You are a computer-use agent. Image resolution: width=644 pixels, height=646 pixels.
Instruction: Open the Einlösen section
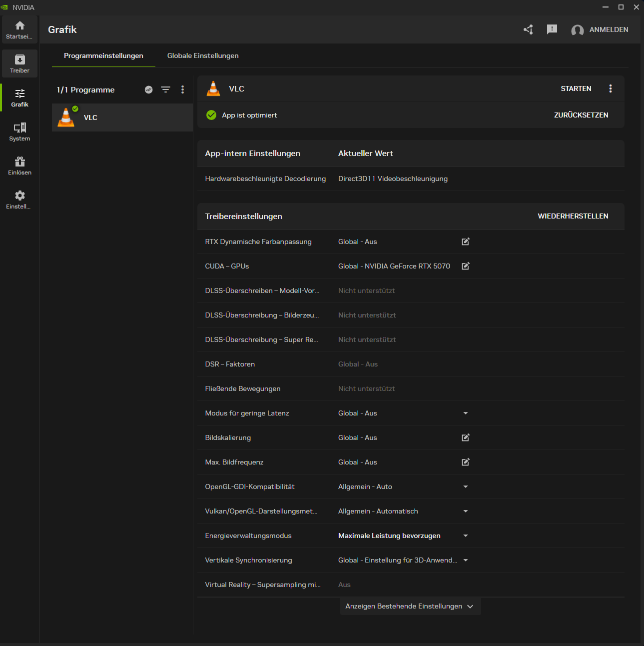point(19,165)
